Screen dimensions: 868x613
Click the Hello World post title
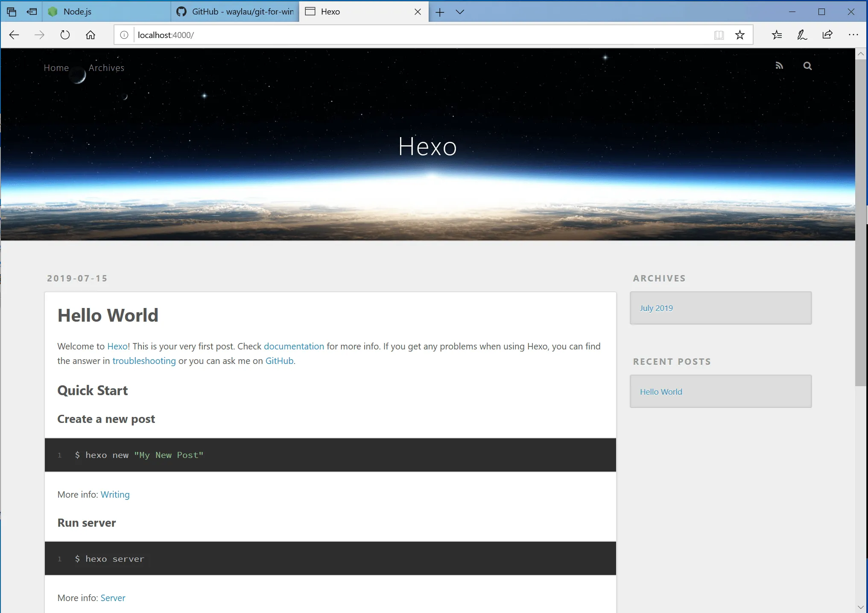coord(108,316)
